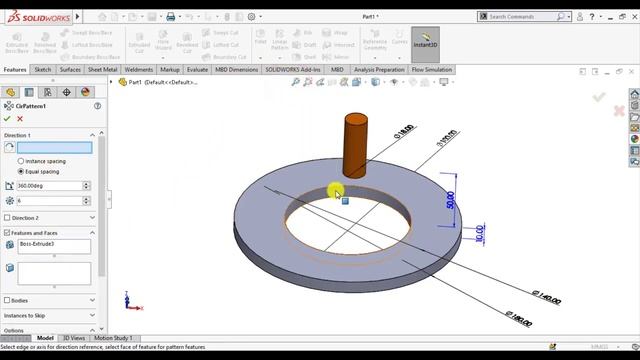Switch to Flow Simulation tab
This screenshot has width=640, height=360.
(x=432, y=70)
